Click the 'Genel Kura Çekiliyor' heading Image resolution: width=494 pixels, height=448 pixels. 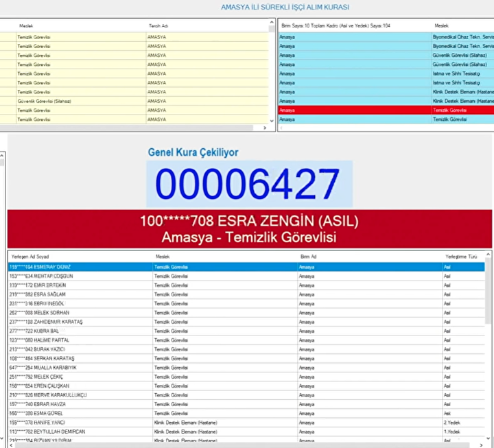click(x=193, y=152)
